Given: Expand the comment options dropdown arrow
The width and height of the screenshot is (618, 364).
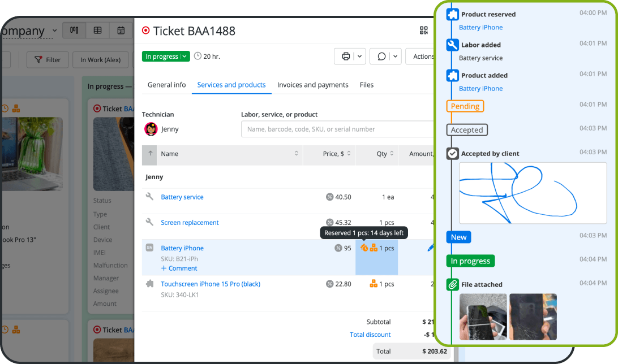Looking at the screenshot, I should [396, 57].
